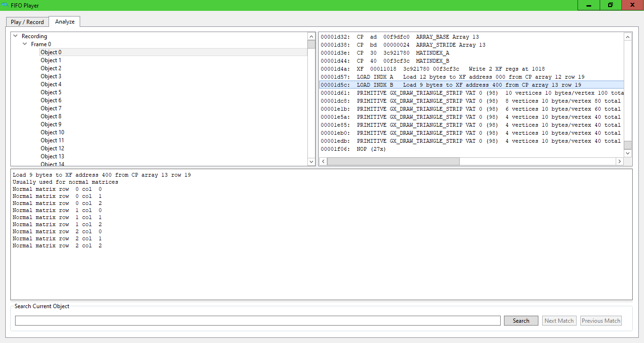This screenshot has height=343, width=644.
Task: Collapse the Frame 0 tree node
Action: (25, 44)
